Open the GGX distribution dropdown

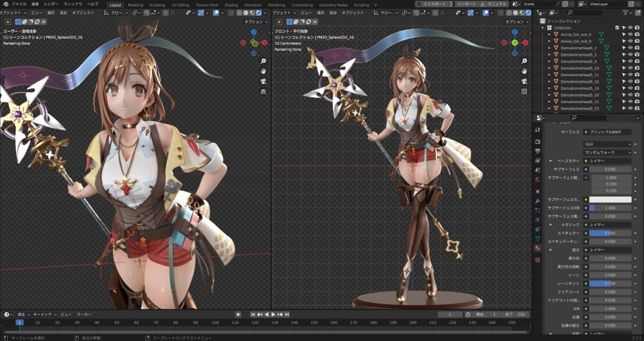(x=607, y=144)
